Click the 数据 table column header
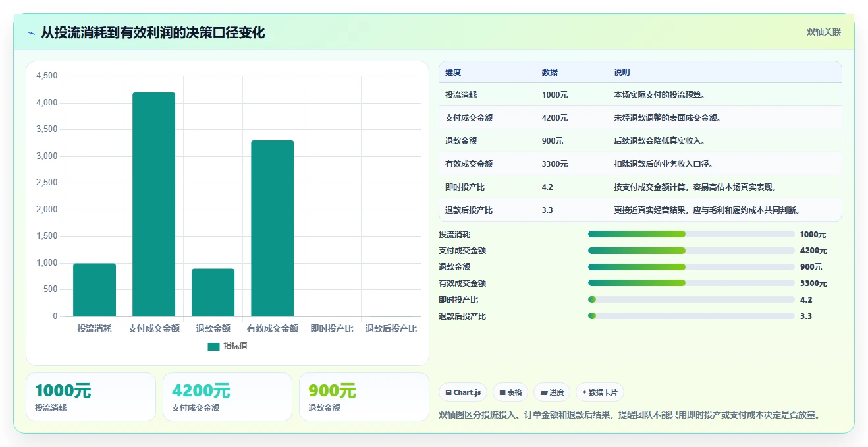Image resolution: width=868 pixels, height=447 pixels. click(550, 73)
